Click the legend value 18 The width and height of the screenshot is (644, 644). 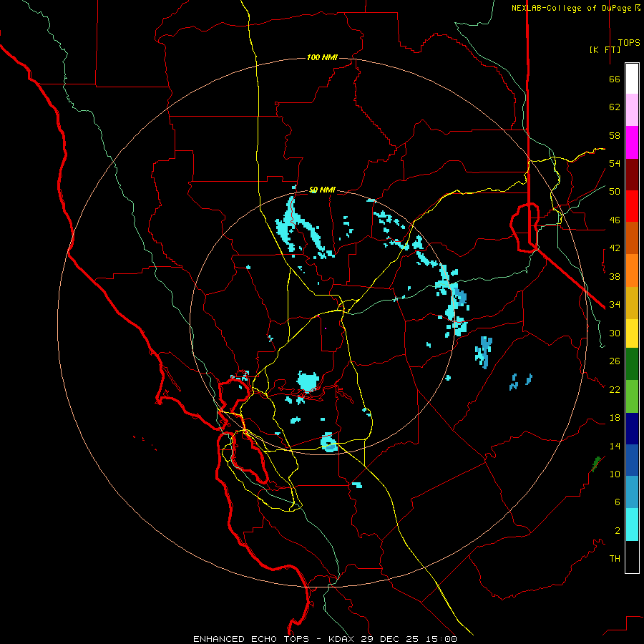pos(615,418)
